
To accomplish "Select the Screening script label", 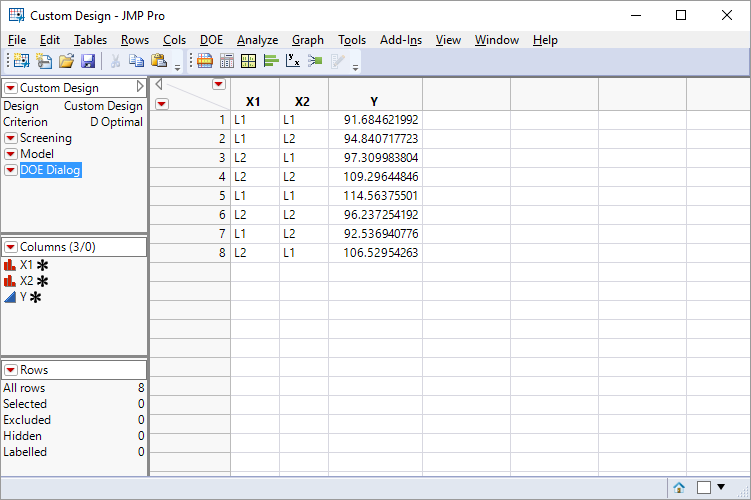I will 46,138.
